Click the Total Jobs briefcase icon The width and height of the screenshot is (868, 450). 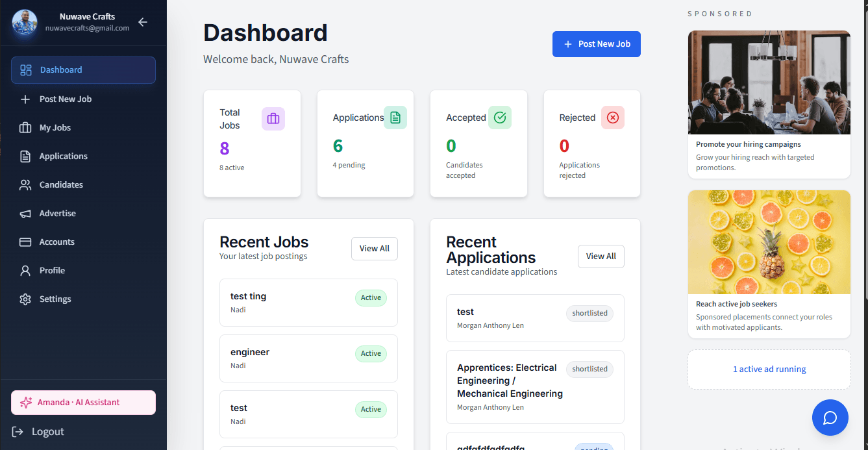coord(273,119)
